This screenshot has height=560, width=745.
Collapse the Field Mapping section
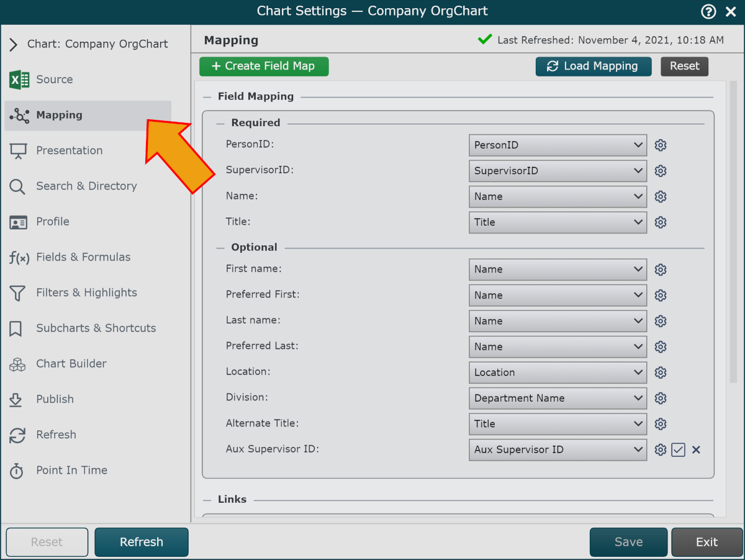tap(208, 97)
